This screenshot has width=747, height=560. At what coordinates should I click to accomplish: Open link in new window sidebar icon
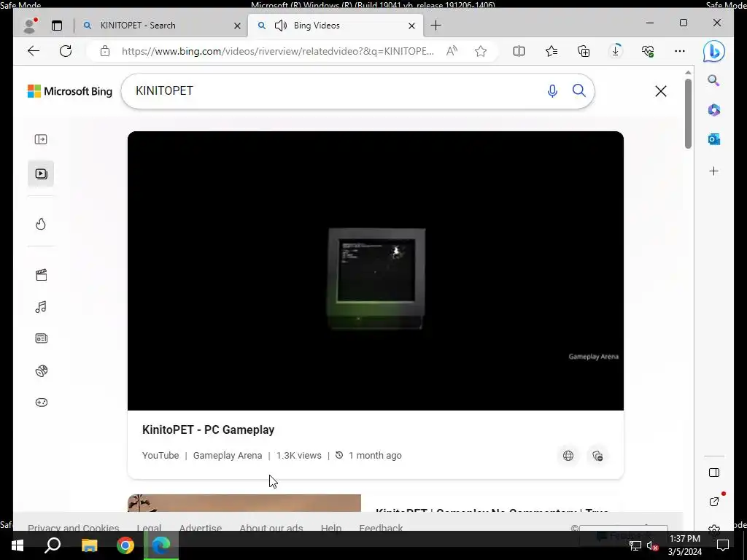pos(713,502)
